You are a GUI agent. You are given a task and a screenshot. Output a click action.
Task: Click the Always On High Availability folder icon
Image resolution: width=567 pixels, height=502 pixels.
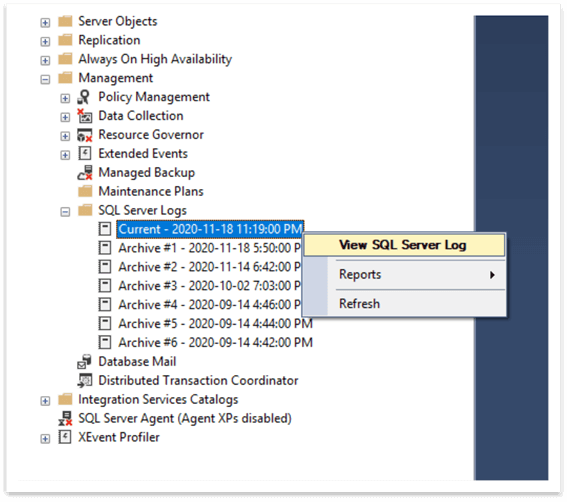[65, 59]
